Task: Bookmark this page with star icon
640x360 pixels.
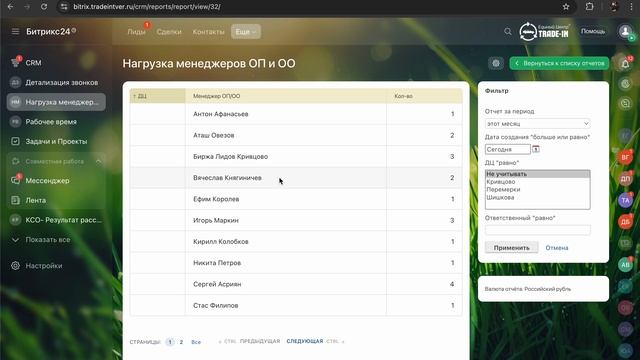Action: [566, 7]
